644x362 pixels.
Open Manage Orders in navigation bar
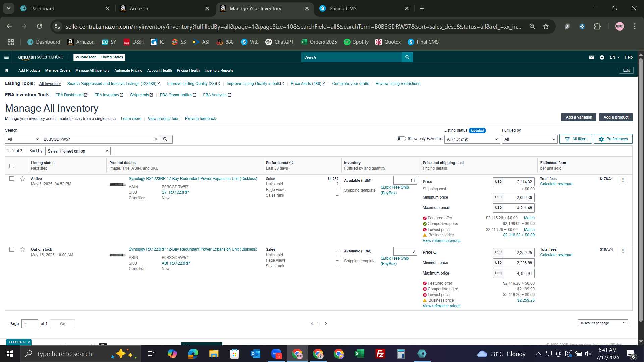58,70
